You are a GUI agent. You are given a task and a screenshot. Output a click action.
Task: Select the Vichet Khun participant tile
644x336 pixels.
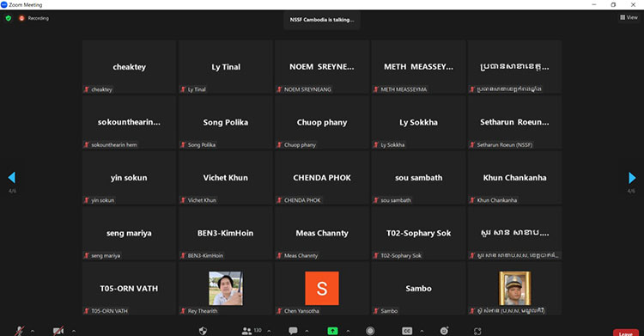pyautogui.click(x=226, y=178)
